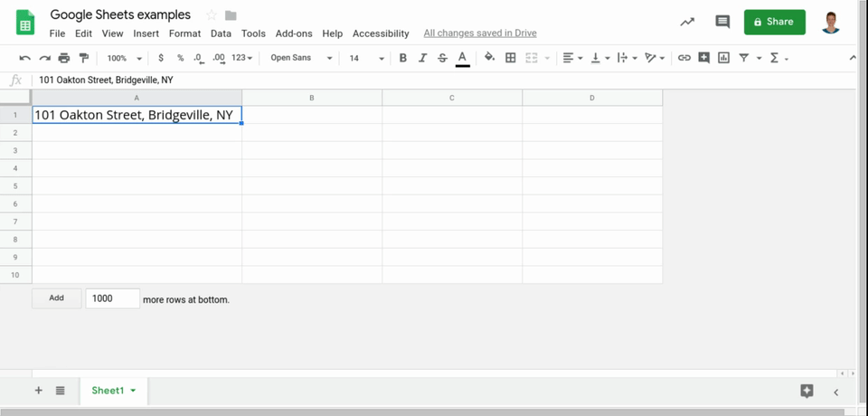The width and height of the screenshot is (868, 416).
Task: Open the Fill color picker
Action: 489,58
